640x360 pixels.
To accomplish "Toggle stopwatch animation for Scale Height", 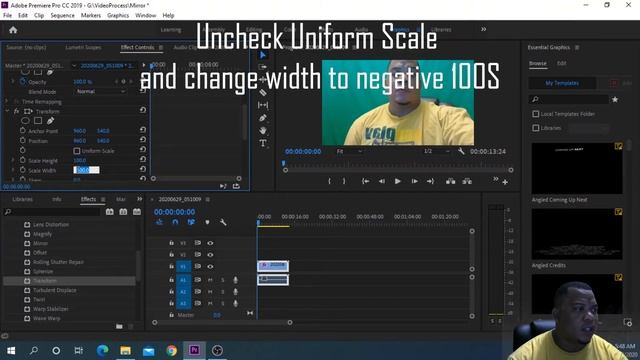I will pyautogui.click(x=22, y=160).
